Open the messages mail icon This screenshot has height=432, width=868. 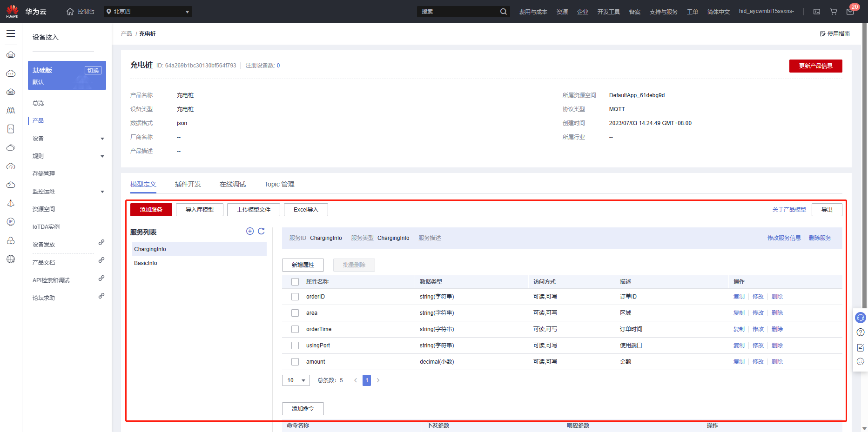click(x=850, y=12)
